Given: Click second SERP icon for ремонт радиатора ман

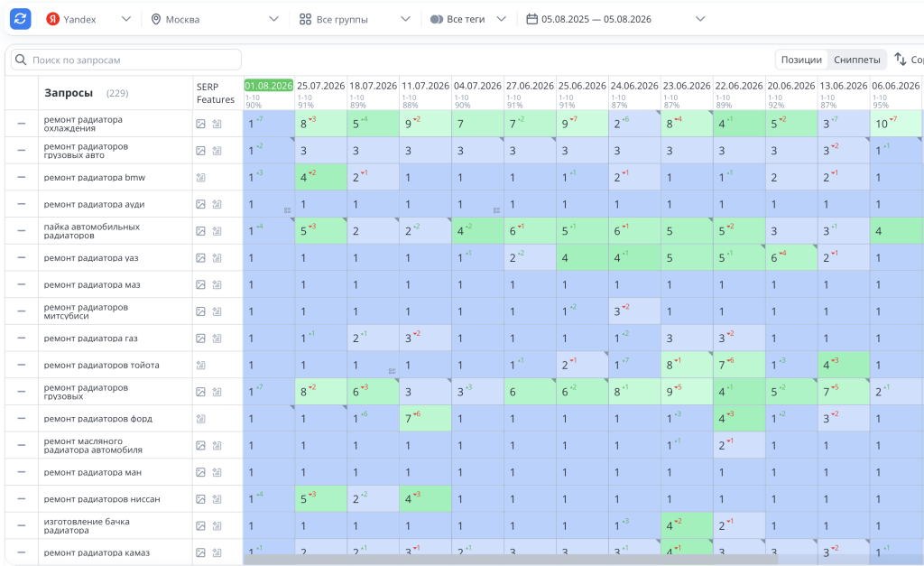Looking at the screenshot, I should tap(217, 472).
